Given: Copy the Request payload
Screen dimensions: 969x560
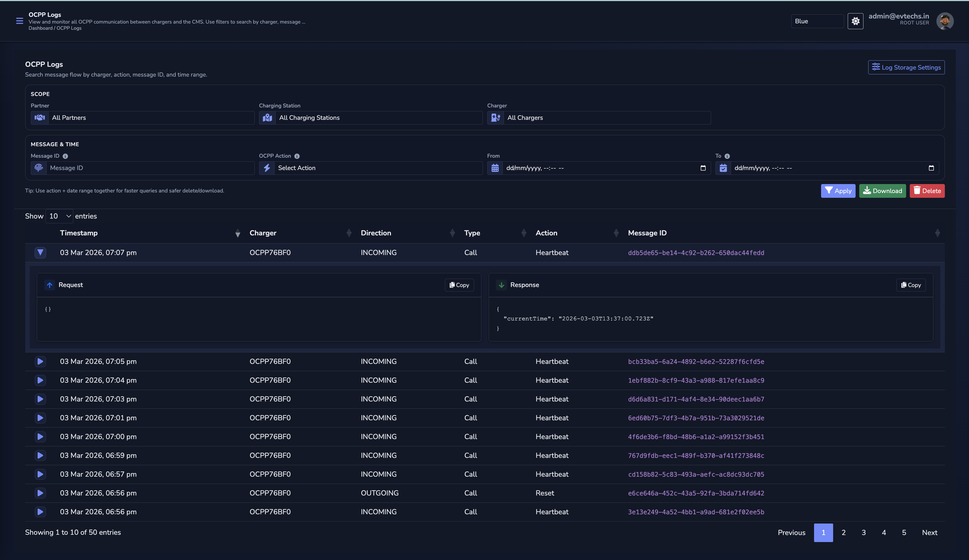Looking at the screenshot, I should [x=459, y=285].
